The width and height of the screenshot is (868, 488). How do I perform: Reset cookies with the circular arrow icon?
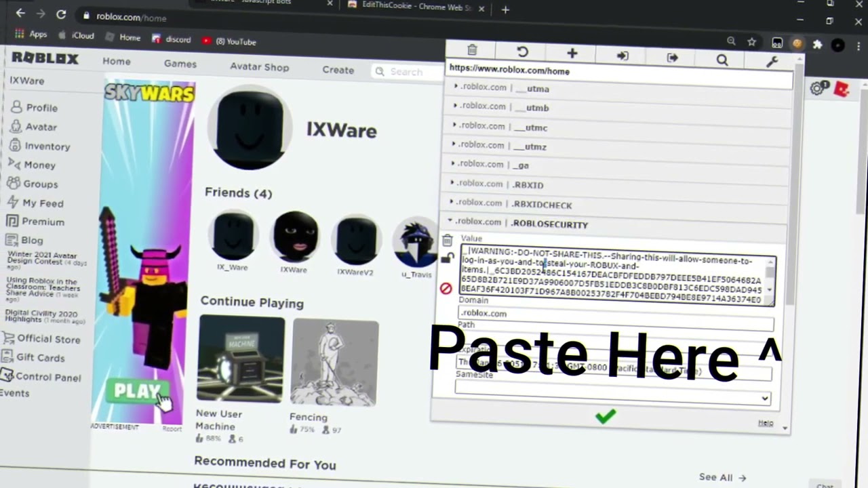click(522, 52)
